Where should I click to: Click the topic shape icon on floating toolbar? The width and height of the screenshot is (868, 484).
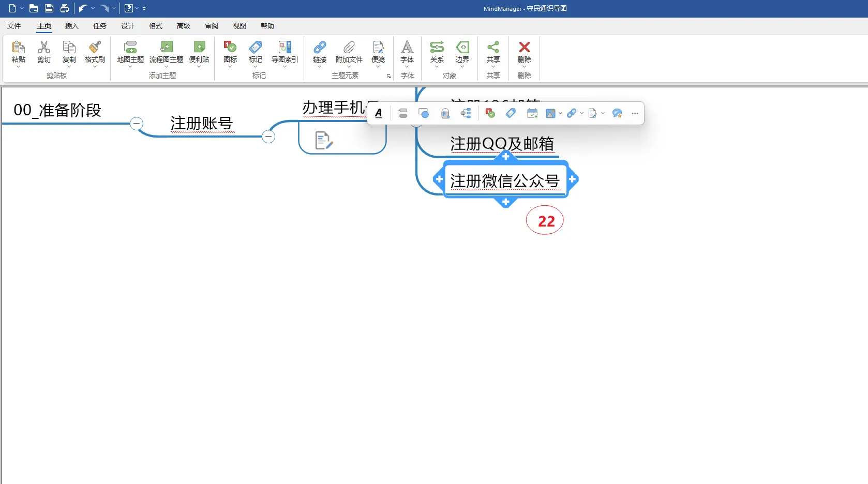[x=424, y=113]
